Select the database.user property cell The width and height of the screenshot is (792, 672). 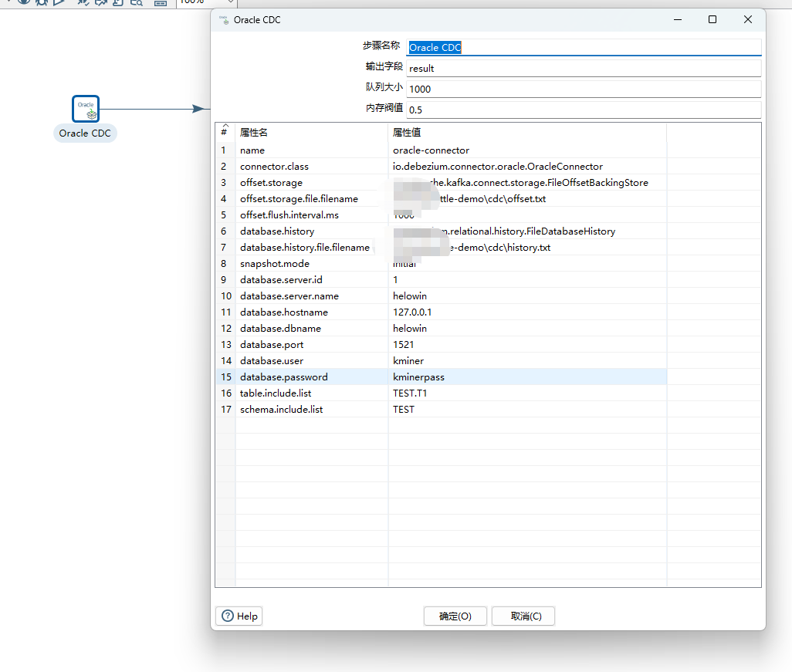[312, 360]
